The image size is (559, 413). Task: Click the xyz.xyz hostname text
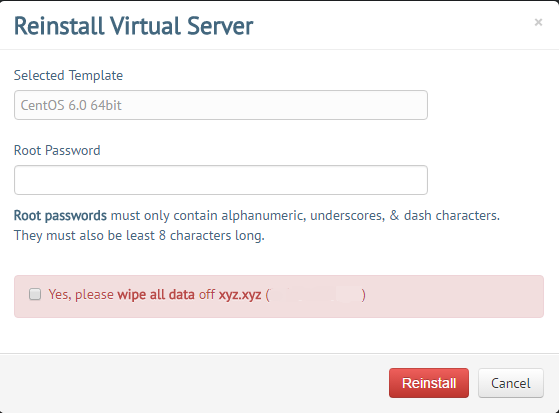pos(240,295)
